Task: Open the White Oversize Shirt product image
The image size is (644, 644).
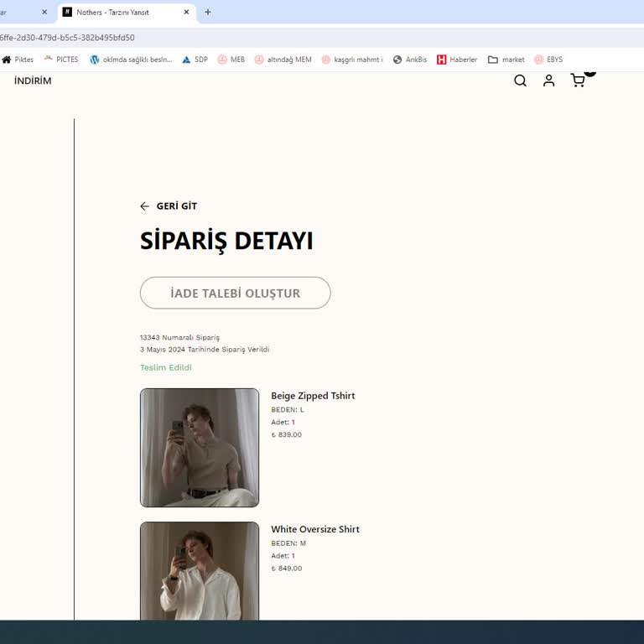Action: pos(200,571)
